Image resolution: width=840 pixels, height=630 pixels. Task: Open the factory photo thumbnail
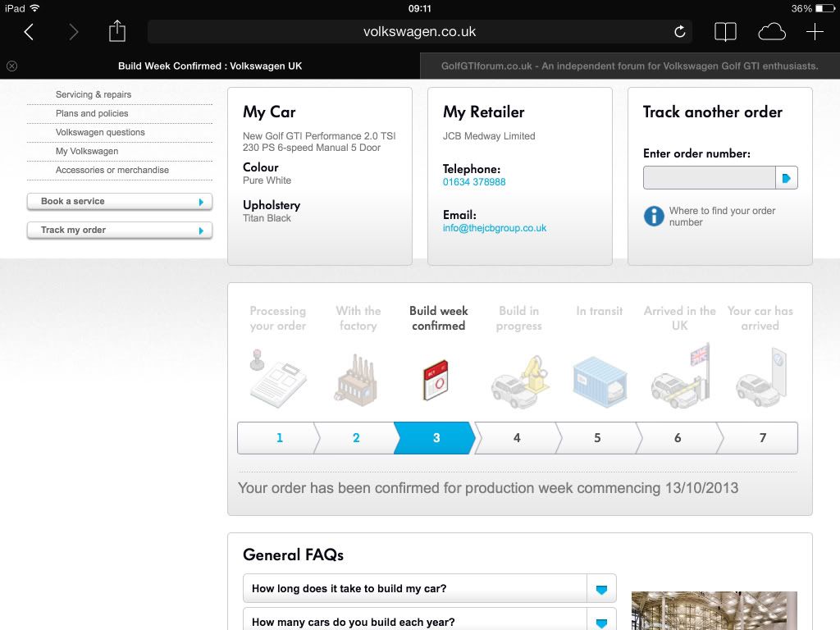click(x=714, y=610)
